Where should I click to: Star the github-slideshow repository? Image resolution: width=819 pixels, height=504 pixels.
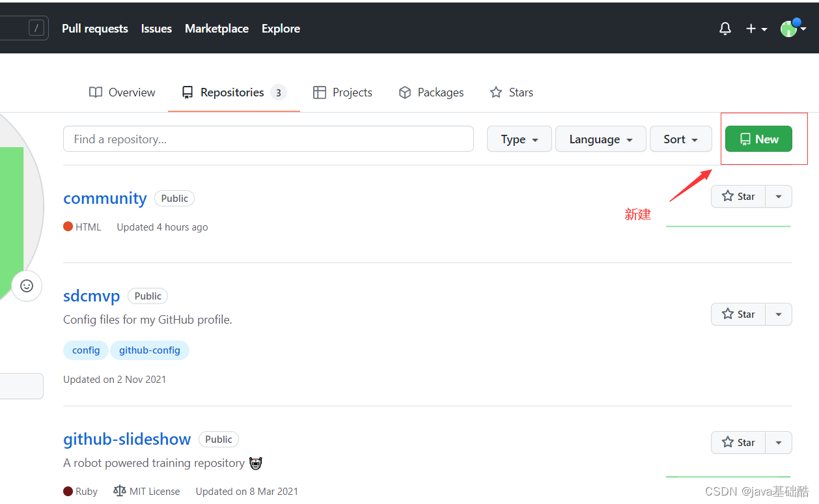(738, 442)
